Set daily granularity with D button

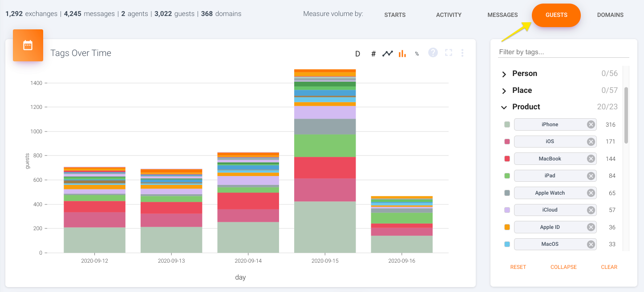(357, 54)
